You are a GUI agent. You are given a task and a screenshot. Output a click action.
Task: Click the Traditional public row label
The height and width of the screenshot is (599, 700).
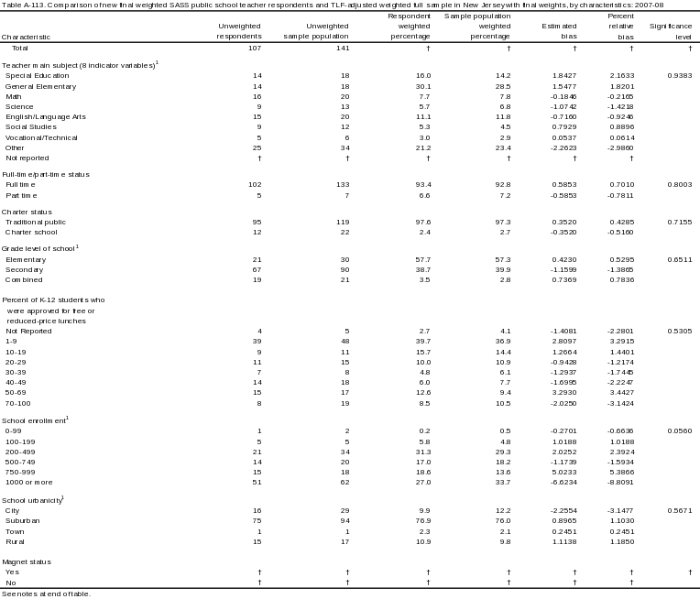[37, 222]
